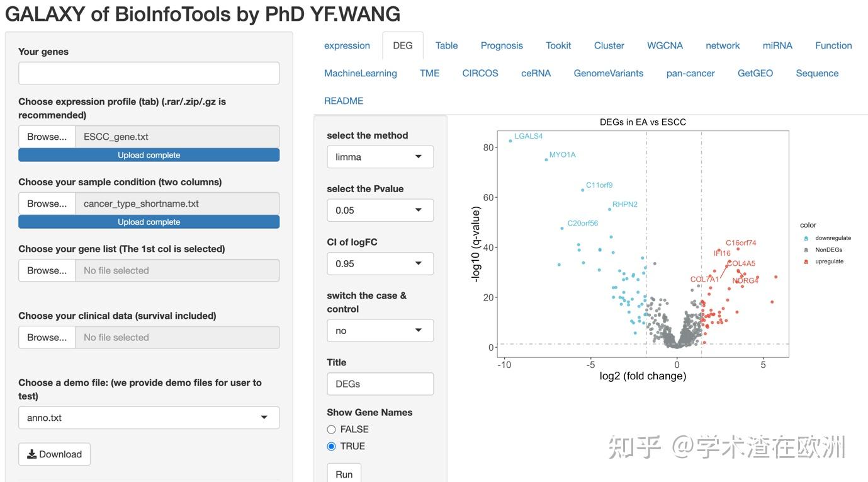Click the upregulate legend marker icon

pos(806,261)
